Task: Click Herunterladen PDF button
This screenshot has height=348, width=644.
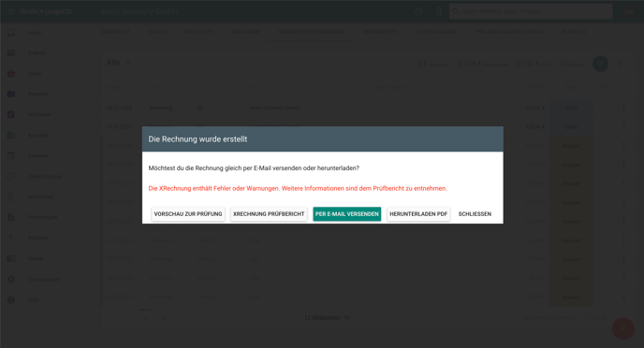Action: [x=418, y=214]
